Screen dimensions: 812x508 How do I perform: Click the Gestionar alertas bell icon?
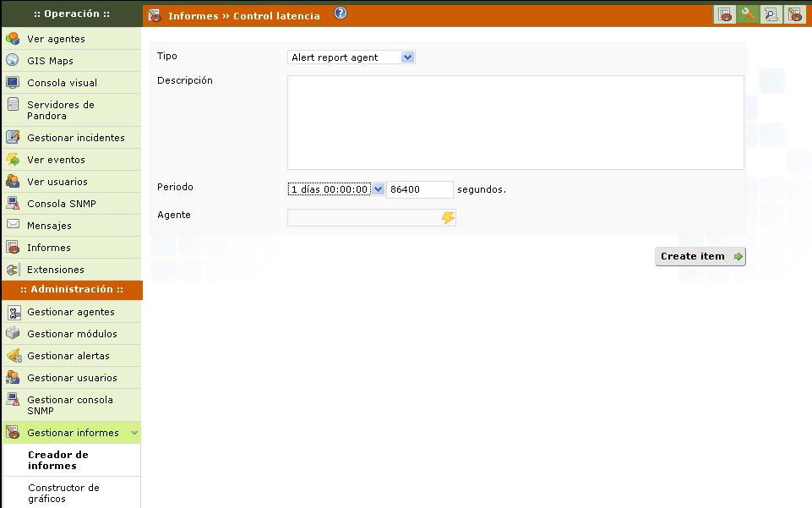[x=13, y=356]
